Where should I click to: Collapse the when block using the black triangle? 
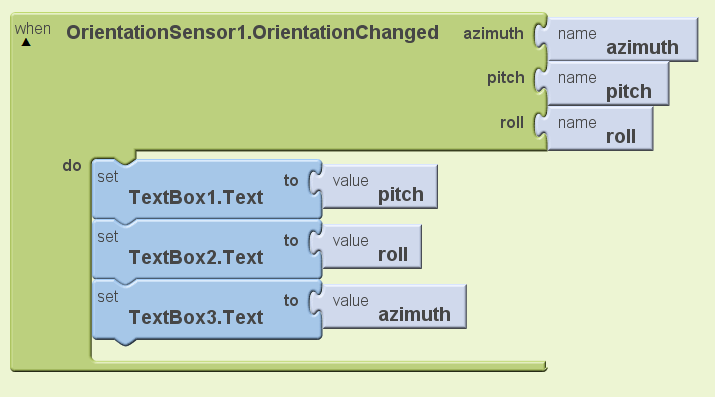pos(26,42)
